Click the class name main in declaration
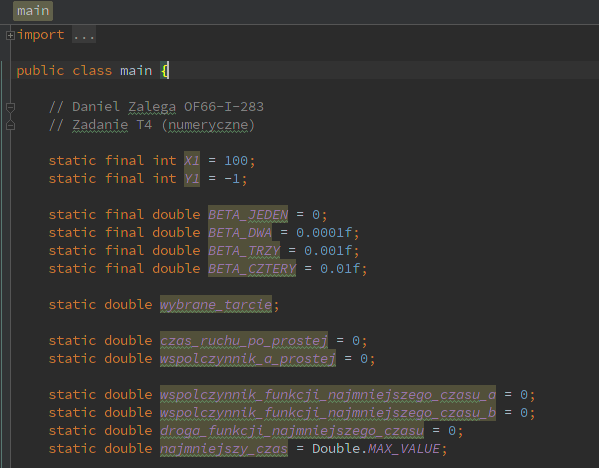This screenshot has width=599, height=468. coord(136,71)
